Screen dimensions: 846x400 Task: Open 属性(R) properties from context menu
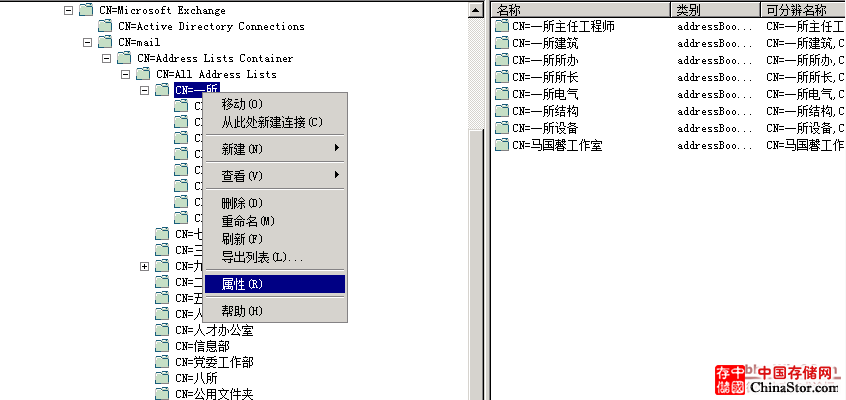click(275, 284)
